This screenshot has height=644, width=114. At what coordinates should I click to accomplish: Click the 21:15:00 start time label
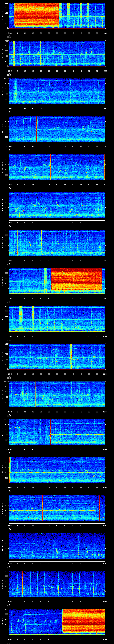point(9,564)
